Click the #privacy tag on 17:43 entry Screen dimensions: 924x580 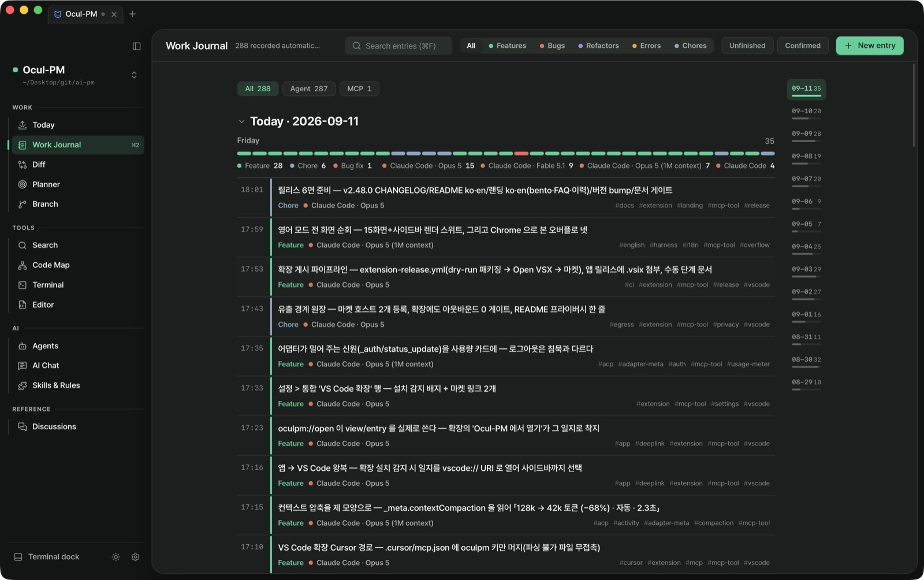pyautogui.click(x=726, y=325)
